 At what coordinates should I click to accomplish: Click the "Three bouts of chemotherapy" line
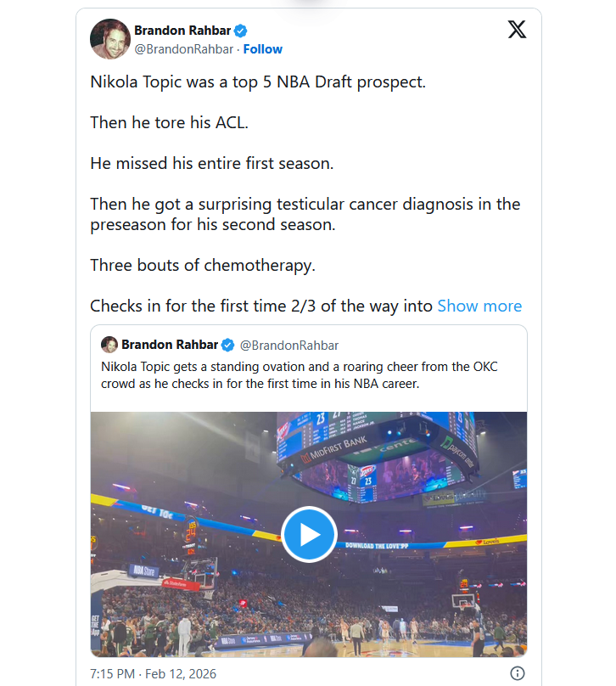click(x=203, y=265)
